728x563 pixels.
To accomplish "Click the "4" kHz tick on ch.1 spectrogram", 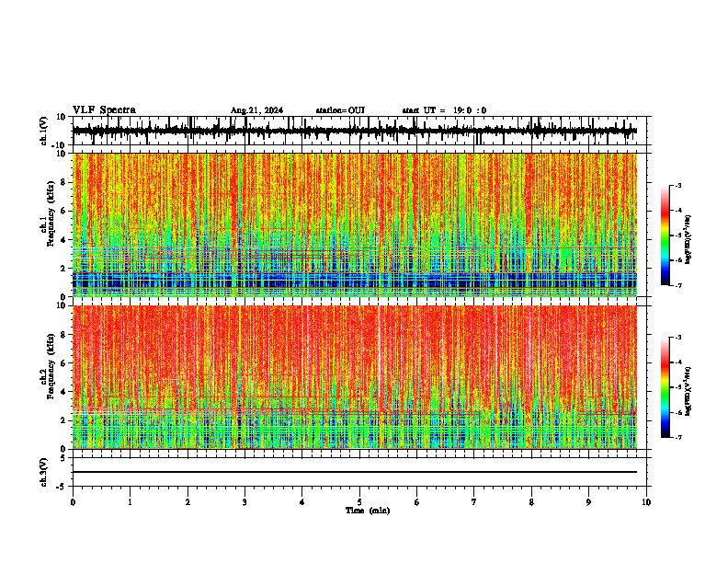I will [63, 240].
